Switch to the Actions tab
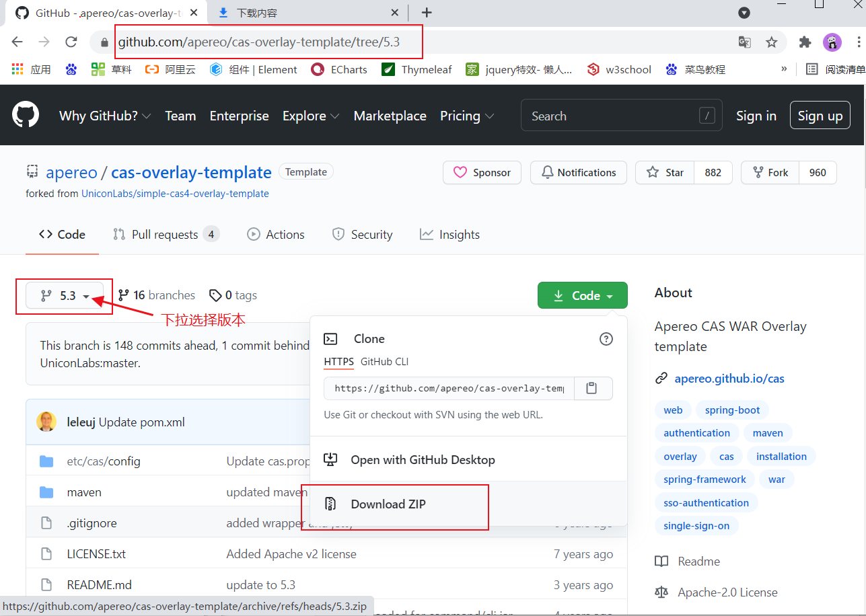Image resolution: width=866 pixels, height=616 pixels. pos(276,234)
